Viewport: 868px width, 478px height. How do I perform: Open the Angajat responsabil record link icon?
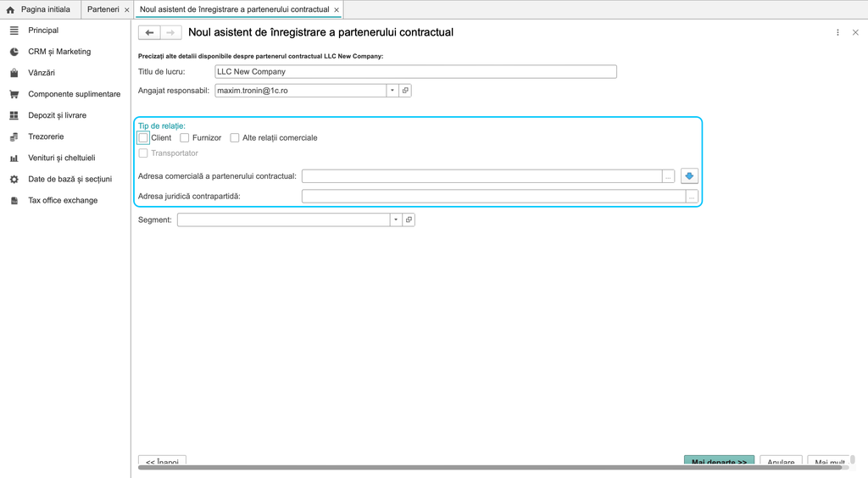tap(405, 90)
